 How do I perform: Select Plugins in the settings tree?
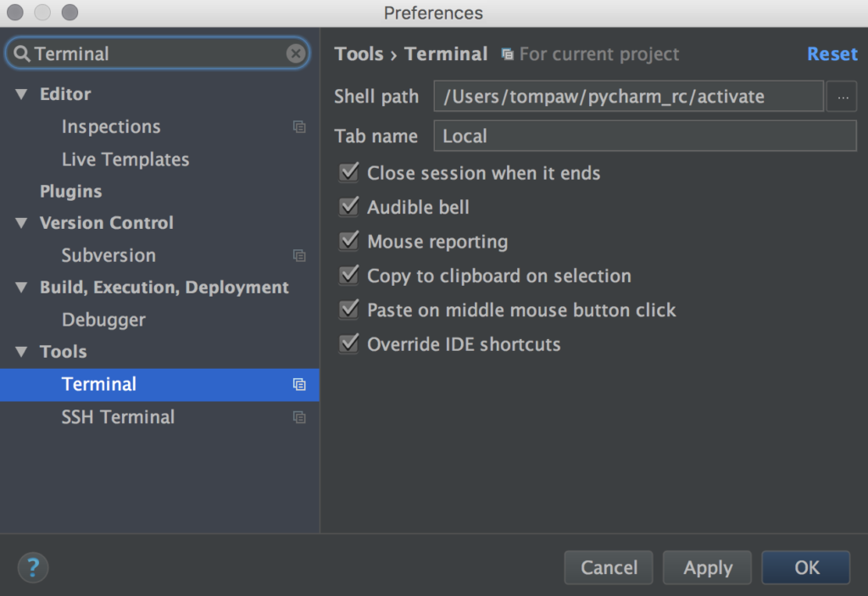pos(70,191)
